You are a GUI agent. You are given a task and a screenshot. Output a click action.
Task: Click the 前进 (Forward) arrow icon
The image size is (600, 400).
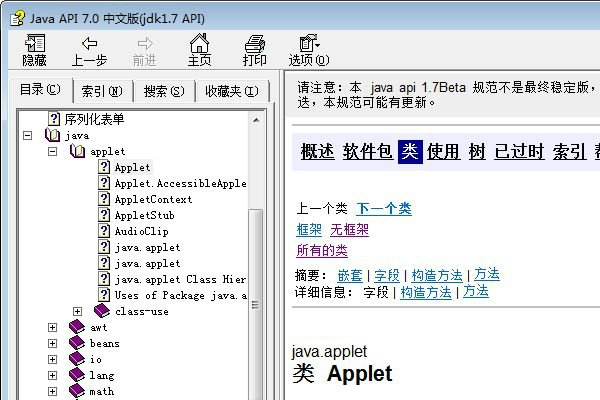[x=145, y=43]
